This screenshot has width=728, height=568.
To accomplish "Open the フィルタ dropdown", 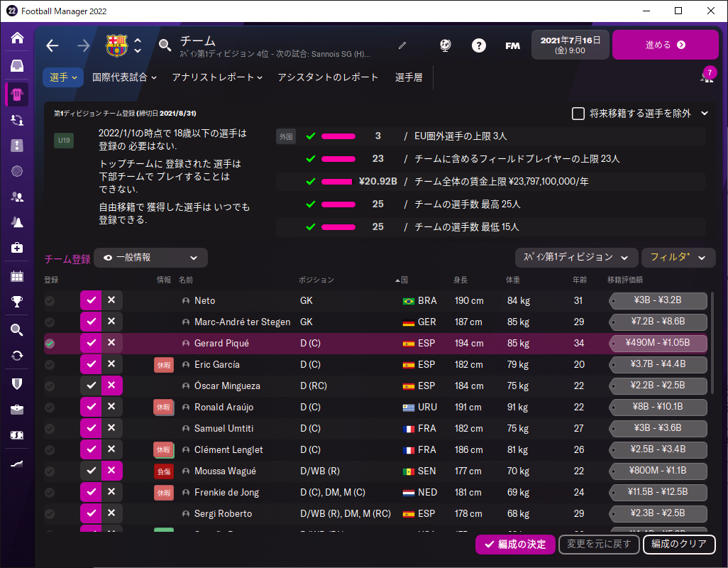I will [x=678, y=257].
